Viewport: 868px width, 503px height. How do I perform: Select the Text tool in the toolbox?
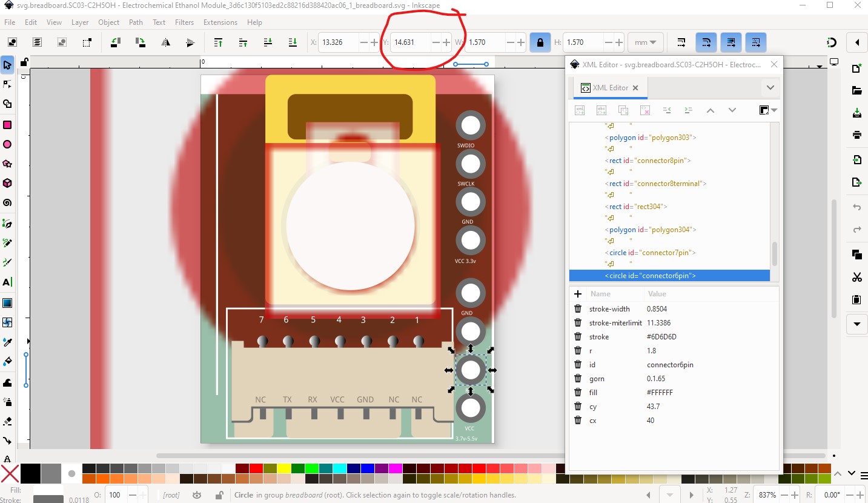pyautogui.click(x=7, y=282)
